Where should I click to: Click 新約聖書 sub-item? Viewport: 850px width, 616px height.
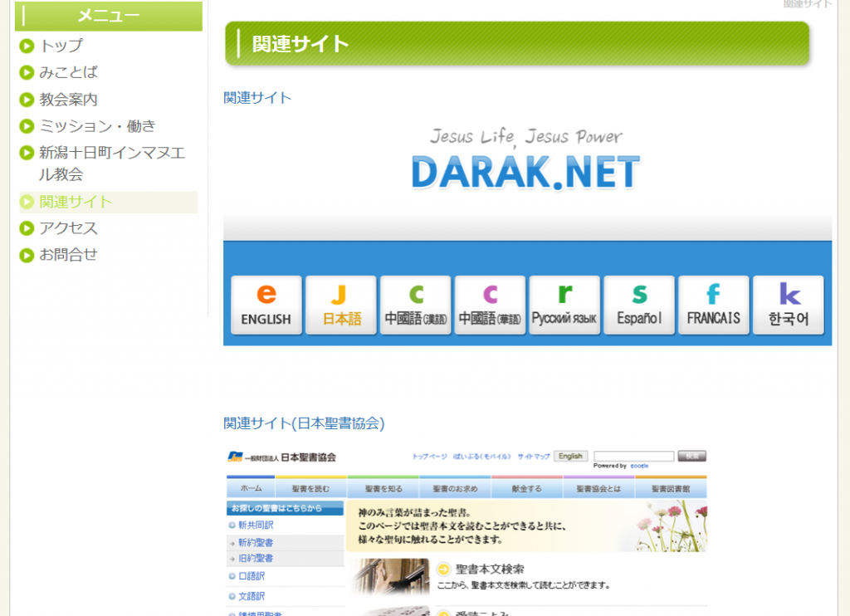[256, 542]
